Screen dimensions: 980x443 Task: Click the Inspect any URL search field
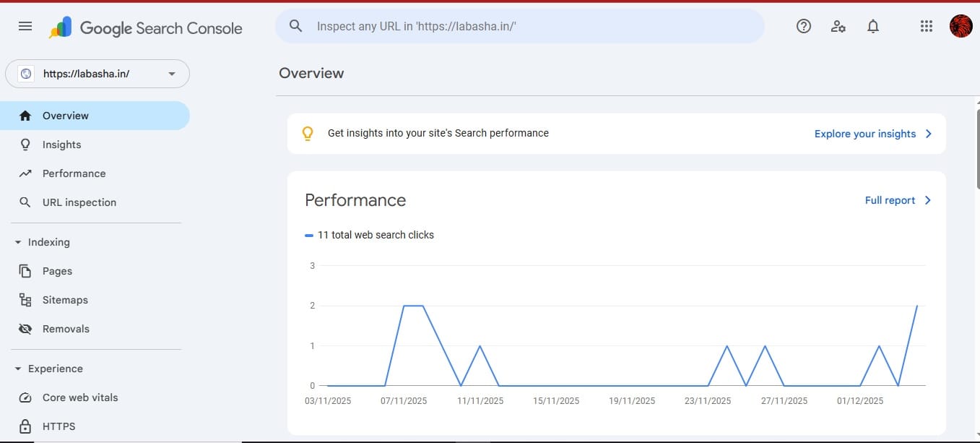(519, 26)
